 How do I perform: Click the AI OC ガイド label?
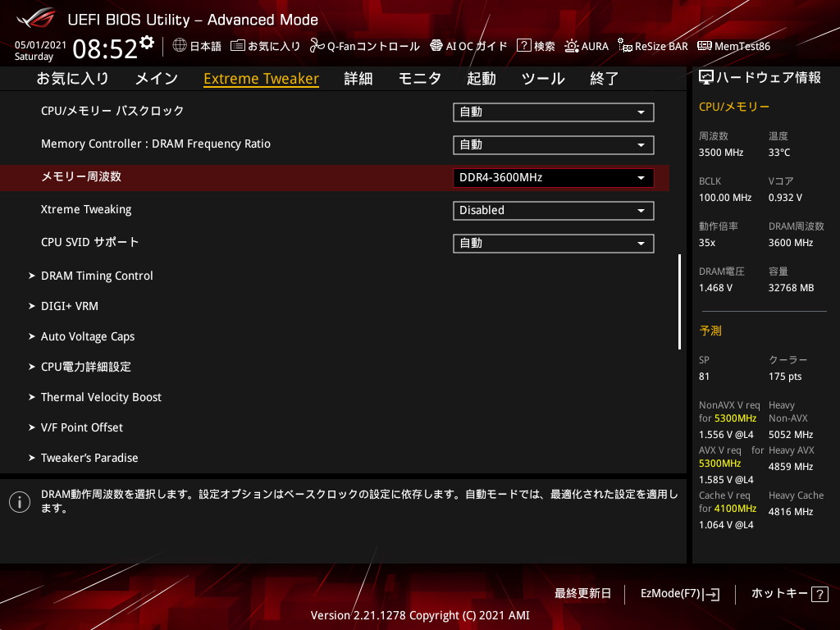coord(477,46)
